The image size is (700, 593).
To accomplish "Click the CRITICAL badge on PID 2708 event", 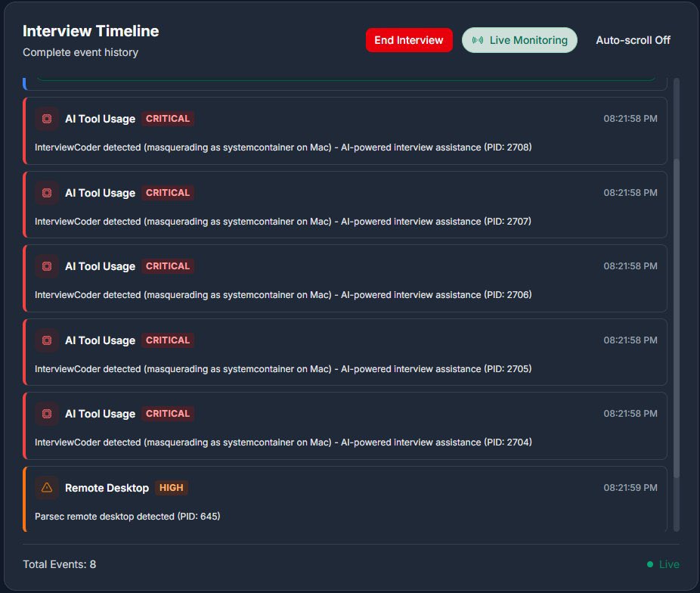I will coord(168,119).
